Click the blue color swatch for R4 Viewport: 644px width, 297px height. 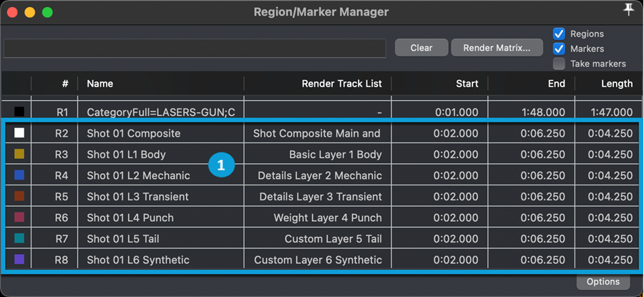coord(19,175)
